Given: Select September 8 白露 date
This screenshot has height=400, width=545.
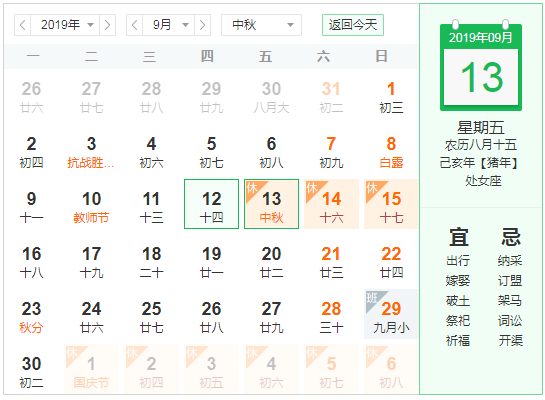Looking at the screenshot, I should 391,152.
